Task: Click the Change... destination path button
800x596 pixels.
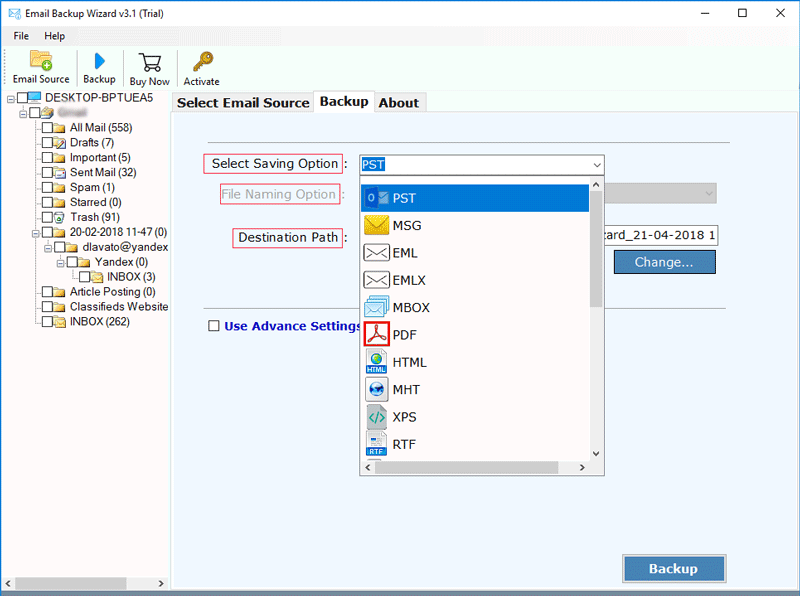Action: point(664,261)
